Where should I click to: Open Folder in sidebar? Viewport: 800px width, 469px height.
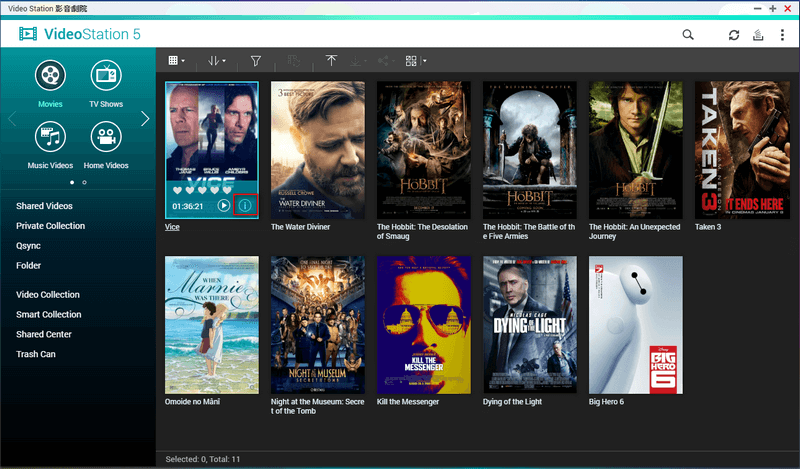point(29,265)
